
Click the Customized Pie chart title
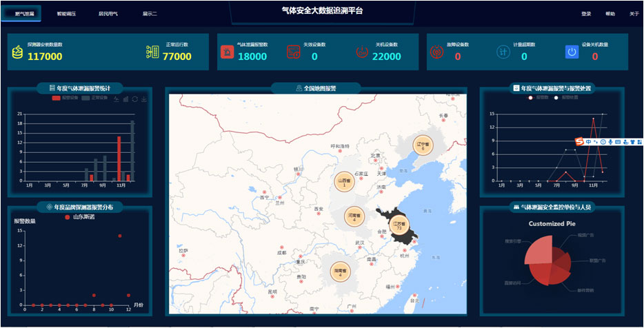(x=552, y=224)
